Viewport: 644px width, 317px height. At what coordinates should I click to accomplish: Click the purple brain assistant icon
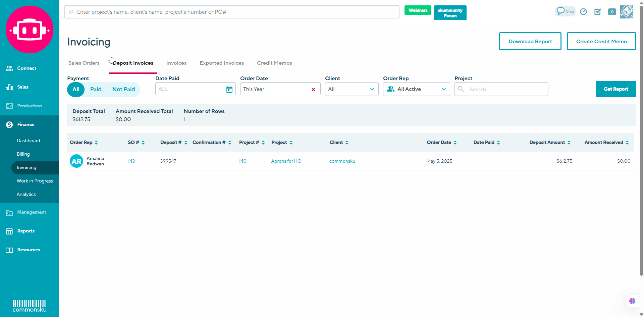632,301
